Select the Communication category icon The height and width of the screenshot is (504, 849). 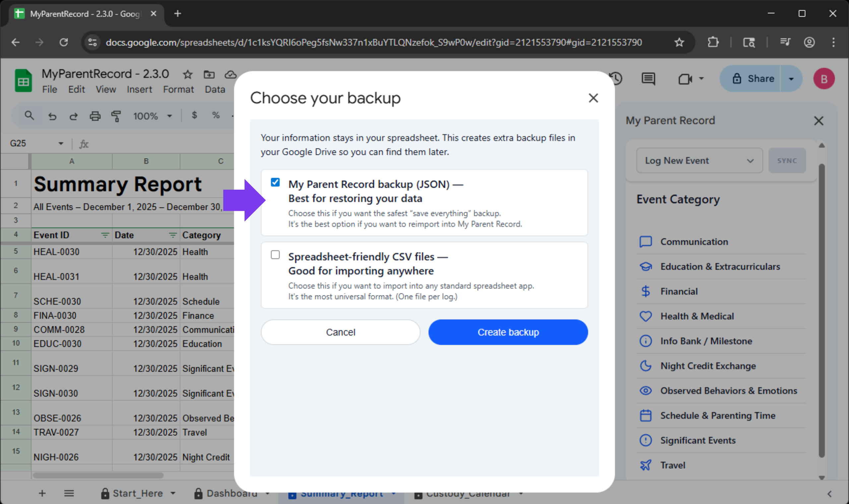646,242
